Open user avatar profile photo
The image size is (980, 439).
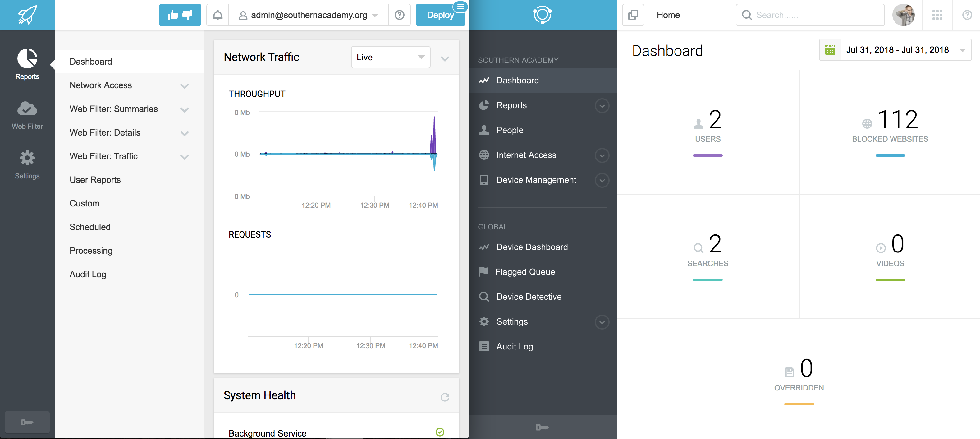904,15
